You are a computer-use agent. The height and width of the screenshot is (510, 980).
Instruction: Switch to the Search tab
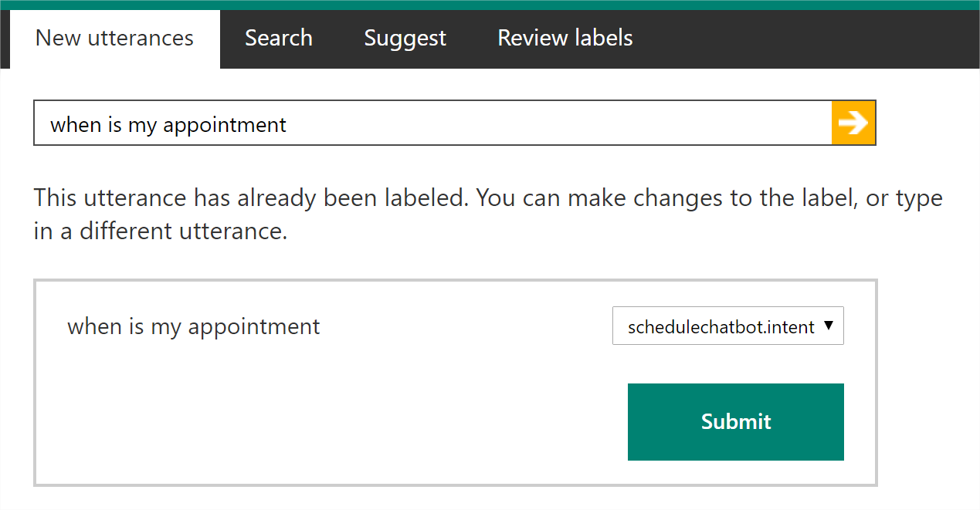(279, 38)
